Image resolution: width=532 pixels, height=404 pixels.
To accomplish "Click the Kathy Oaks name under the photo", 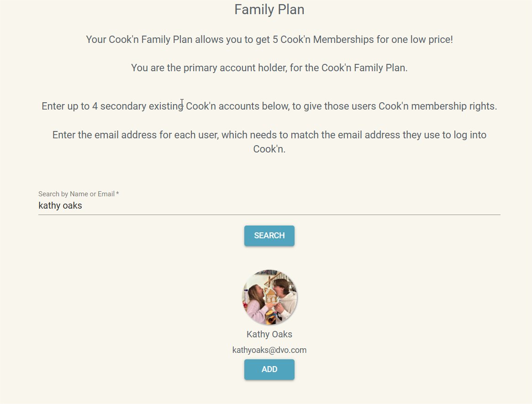I will click(x=269, y=334).
